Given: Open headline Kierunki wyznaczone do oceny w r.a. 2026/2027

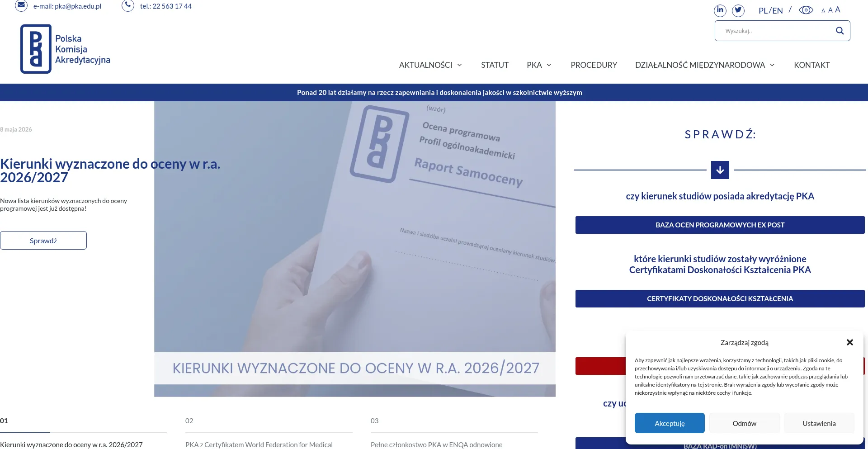Looking at the screenshot, I should (x=110, y=170).
